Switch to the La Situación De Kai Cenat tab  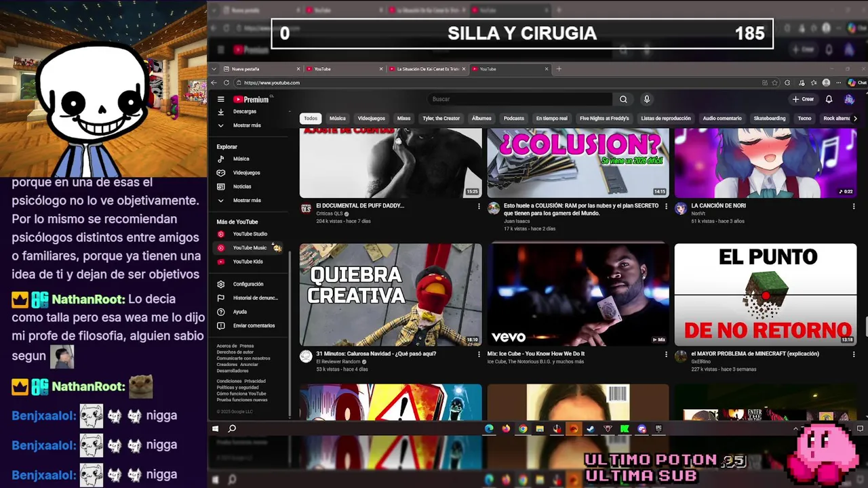click(x=427, y=68)
